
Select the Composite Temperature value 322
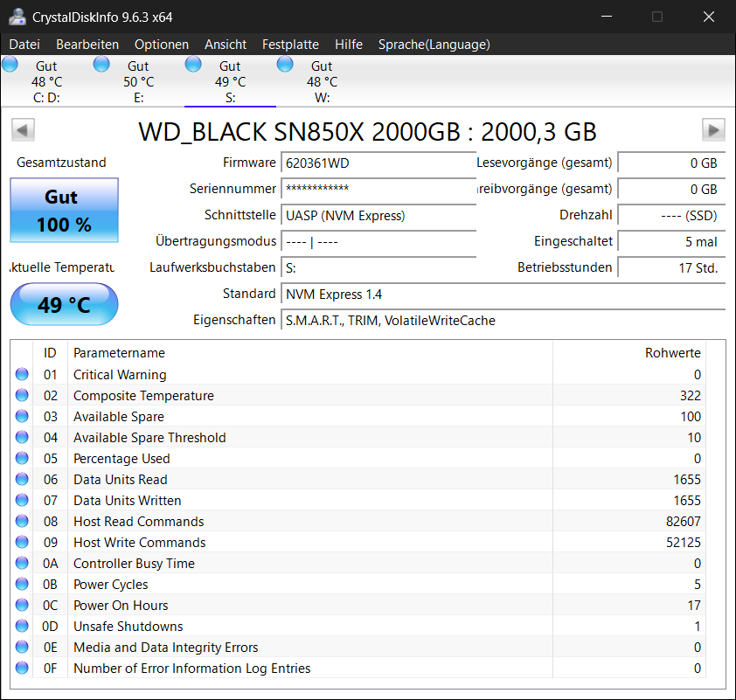click(x=691, y=396)
